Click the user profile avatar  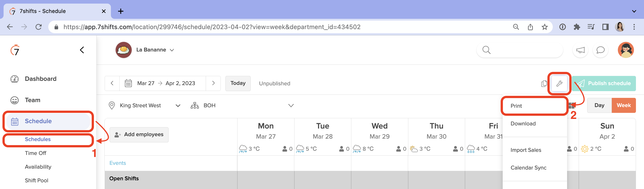[x=625, y=50]
